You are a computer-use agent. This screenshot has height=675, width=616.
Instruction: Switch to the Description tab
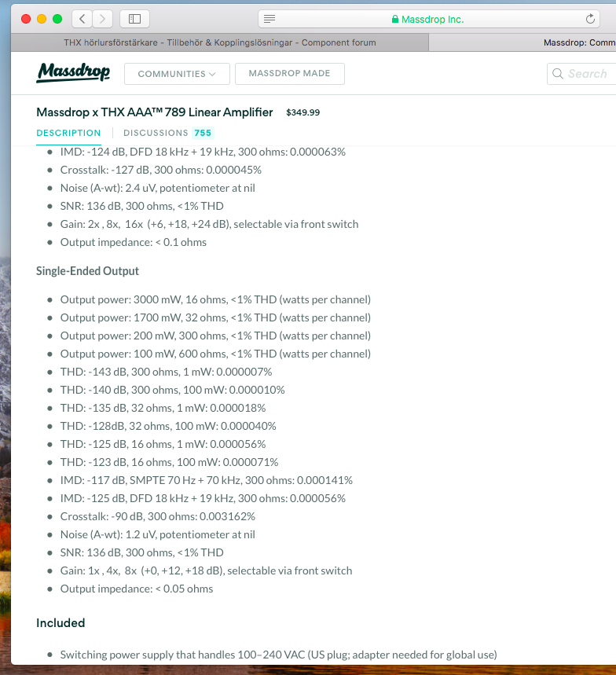click(x=68, y=133)
